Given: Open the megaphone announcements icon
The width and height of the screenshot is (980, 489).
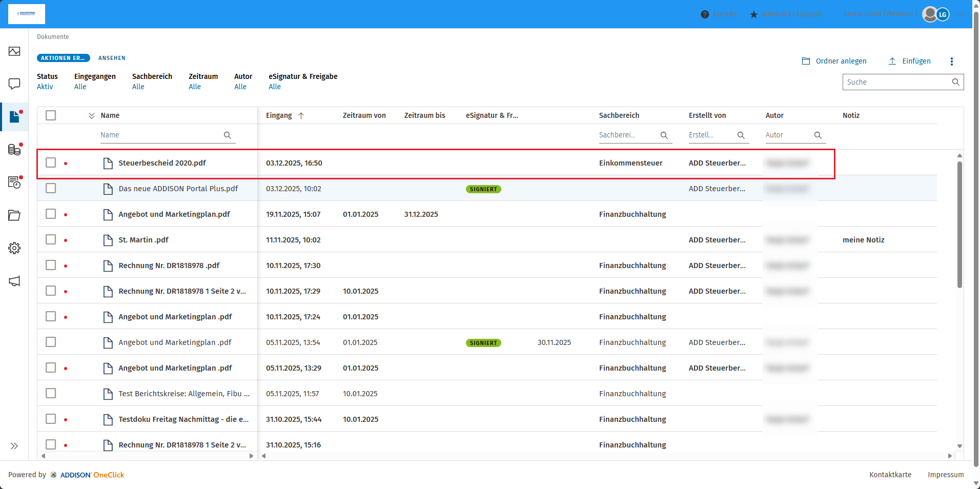Looking at the screenshot, I should pyautogui.click(x=14, y=281).
